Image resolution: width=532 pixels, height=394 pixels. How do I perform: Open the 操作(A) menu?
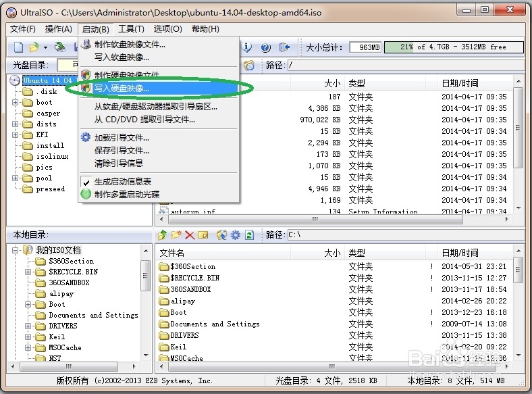pos(59,29)
